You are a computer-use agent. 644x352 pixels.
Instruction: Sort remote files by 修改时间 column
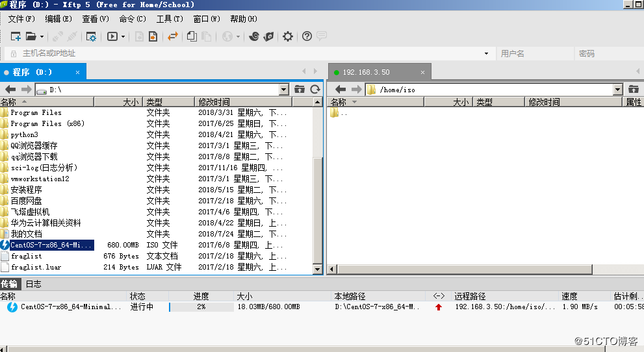click(x=573, y=102)
